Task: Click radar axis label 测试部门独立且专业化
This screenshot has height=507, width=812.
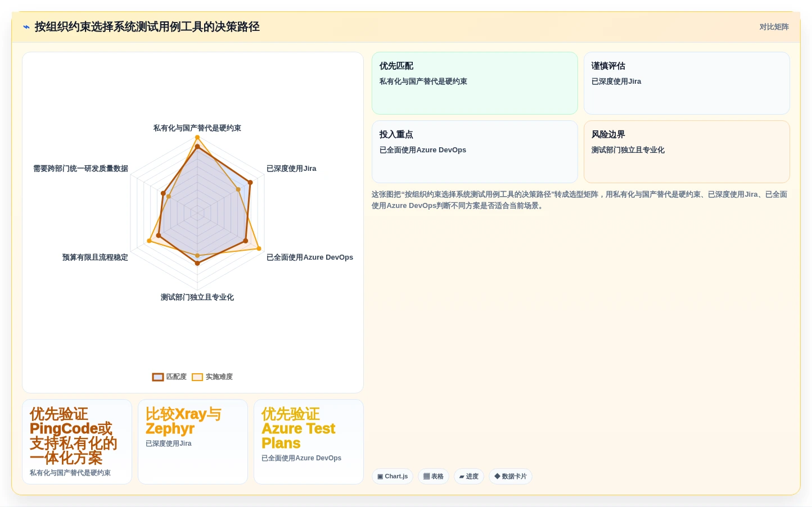Action: [197, 297]
